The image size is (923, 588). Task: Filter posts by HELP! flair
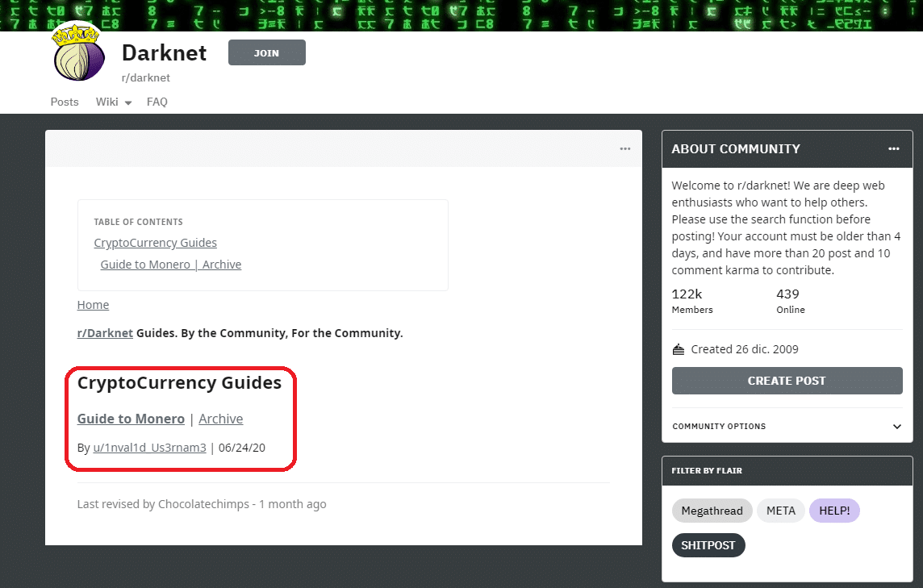pos(834,511)
